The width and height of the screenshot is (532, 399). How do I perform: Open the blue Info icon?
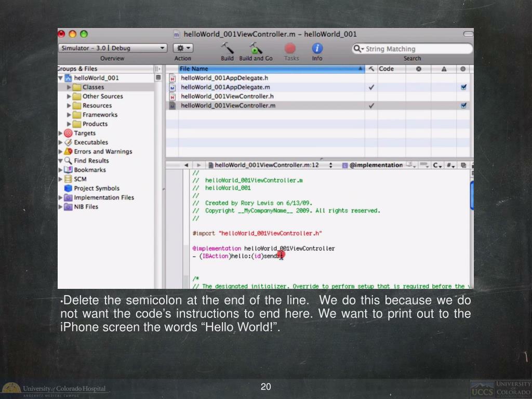click(317, 48)
